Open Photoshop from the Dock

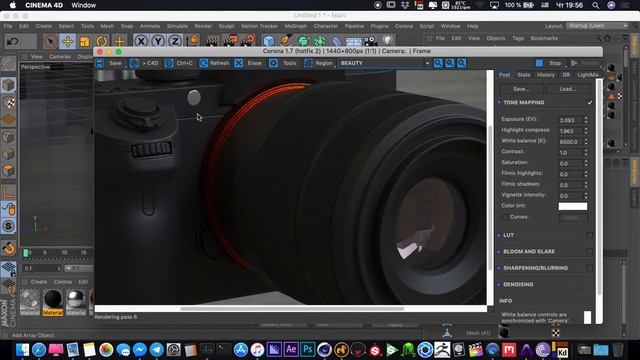308,350
